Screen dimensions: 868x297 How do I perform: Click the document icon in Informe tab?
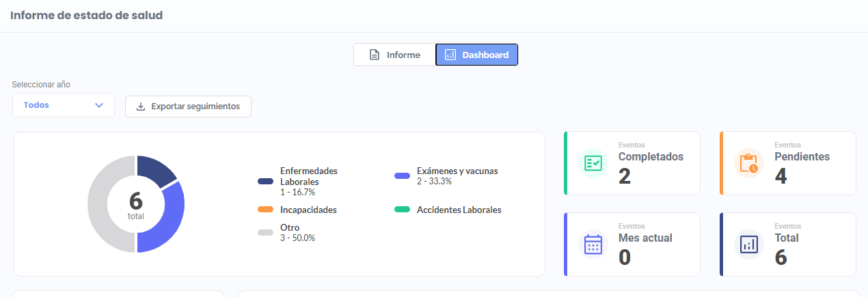[375, 55]
